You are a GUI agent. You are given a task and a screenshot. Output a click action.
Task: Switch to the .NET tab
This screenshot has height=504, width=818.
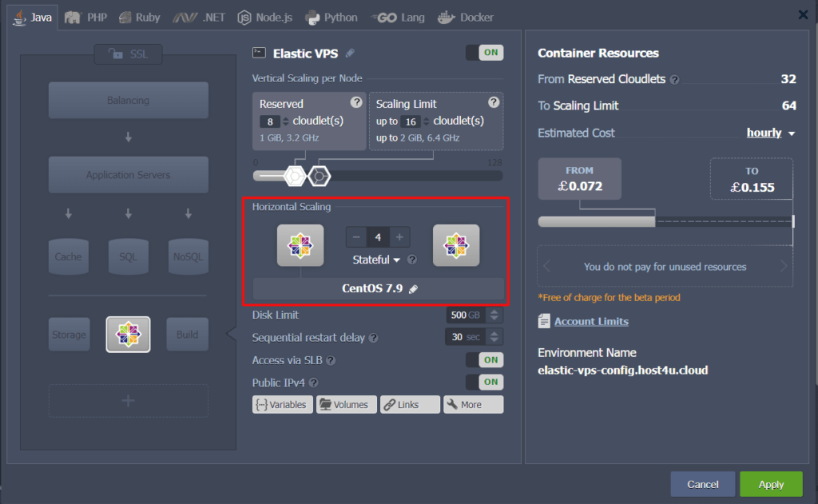(x=199, y=18)
